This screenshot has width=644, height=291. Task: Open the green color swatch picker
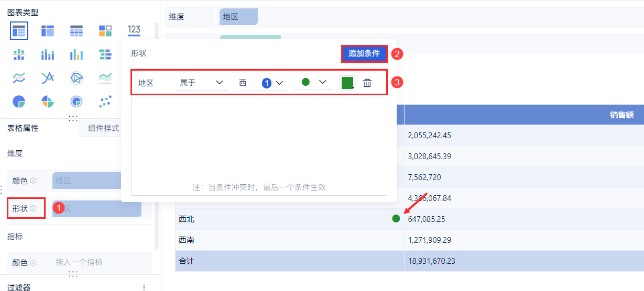tap(347, 83)
